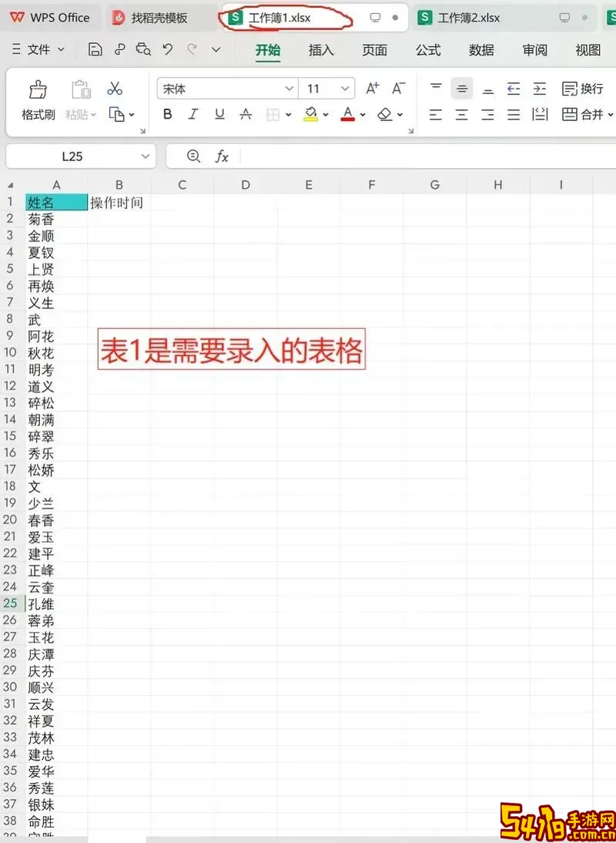Switch to the 数据 (Data) tab
Viewport: 616px width, 843px height.
coord(481,50)
